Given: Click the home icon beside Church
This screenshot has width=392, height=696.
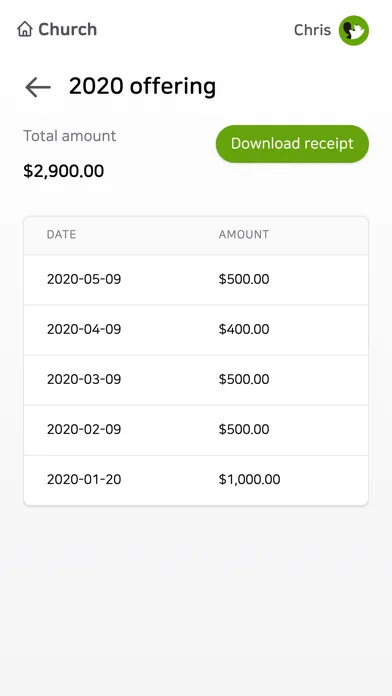Looking at the screenshot, I should [x=25, y=29].
